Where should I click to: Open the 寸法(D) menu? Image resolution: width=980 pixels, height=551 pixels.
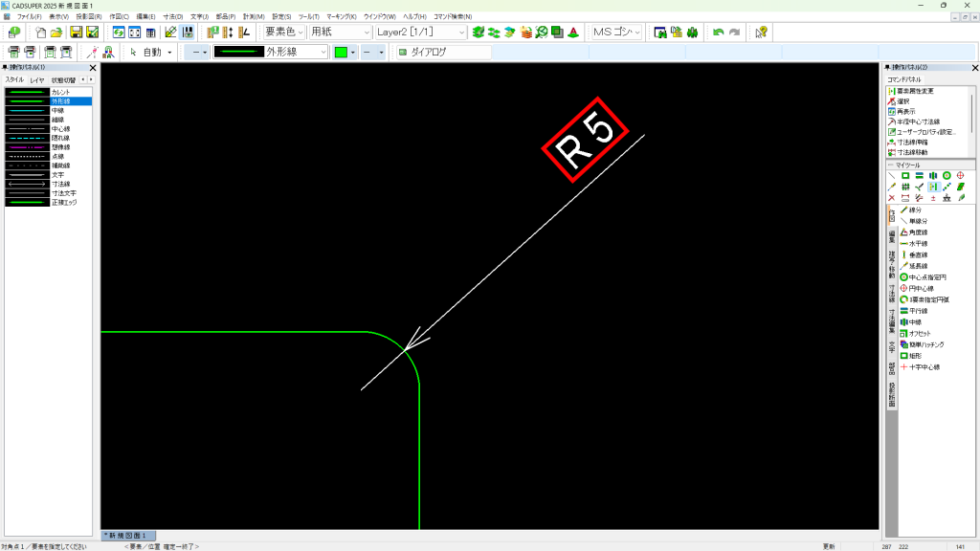pos(172,16)
